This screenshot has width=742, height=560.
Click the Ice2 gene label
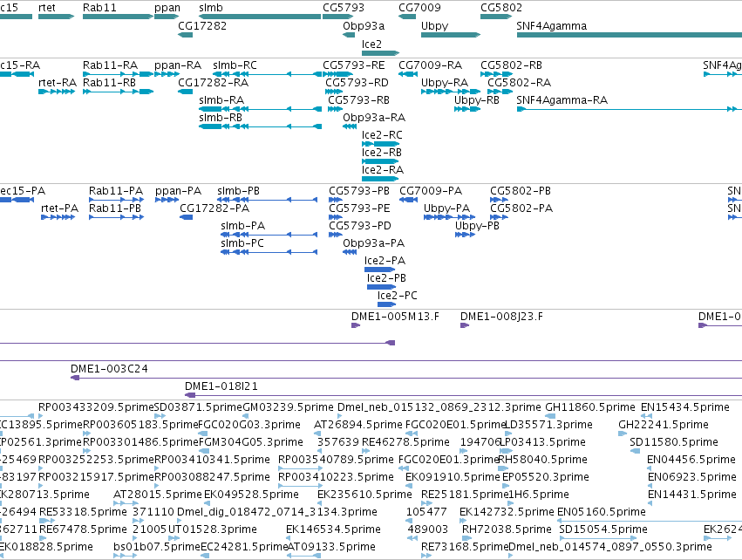(371, 44)
